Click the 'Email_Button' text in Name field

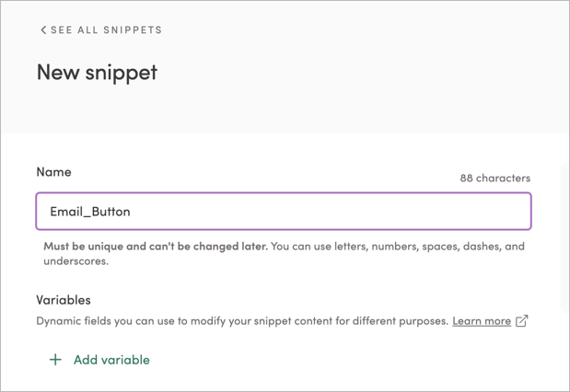90,212
